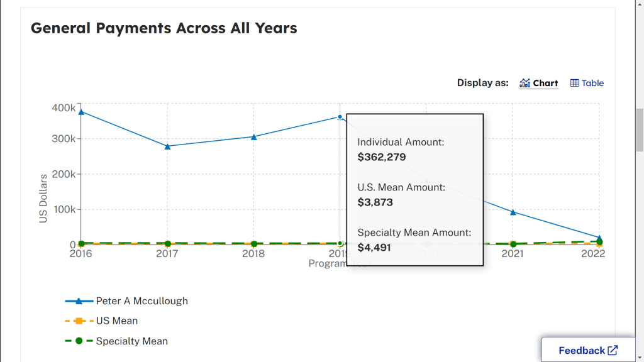Select the Chart display option
644x362 pixels.
click(x=545, y=83)
